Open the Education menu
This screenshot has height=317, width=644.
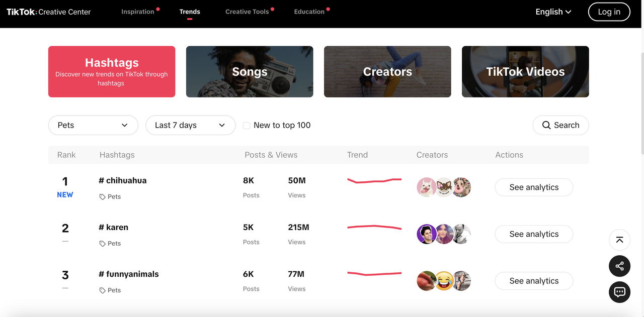click(x=309, y=12)
